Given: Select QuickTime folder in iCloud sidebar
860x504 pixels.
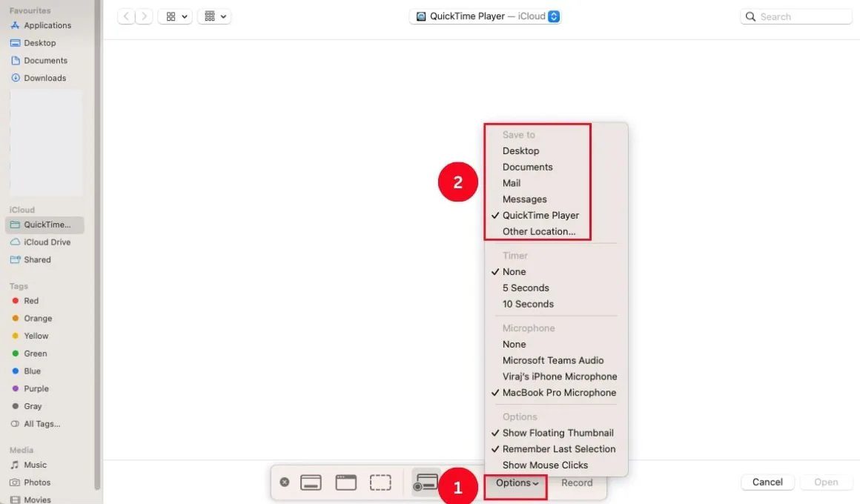Looking at the screenshot, I should click(45, 225).
